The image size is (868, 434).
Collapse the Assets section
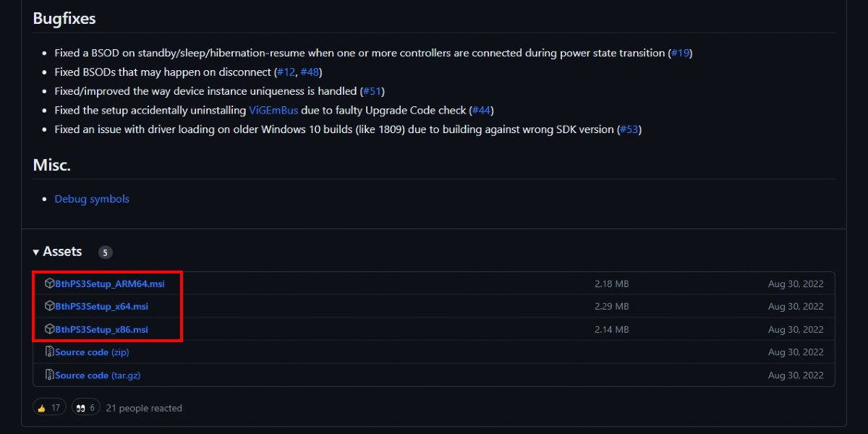61,251
